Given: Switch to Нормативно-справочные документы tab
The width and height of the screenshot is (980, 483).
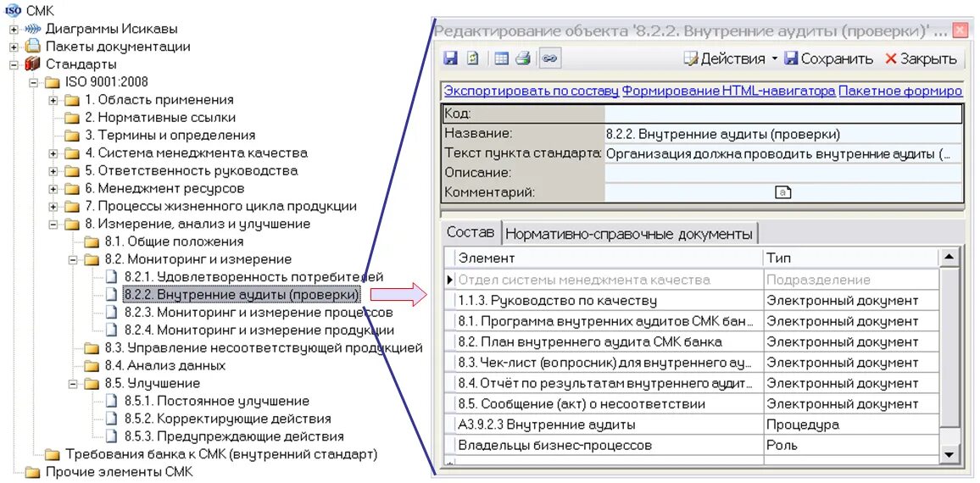Looking at the screenshot, I should coord(629,235).
